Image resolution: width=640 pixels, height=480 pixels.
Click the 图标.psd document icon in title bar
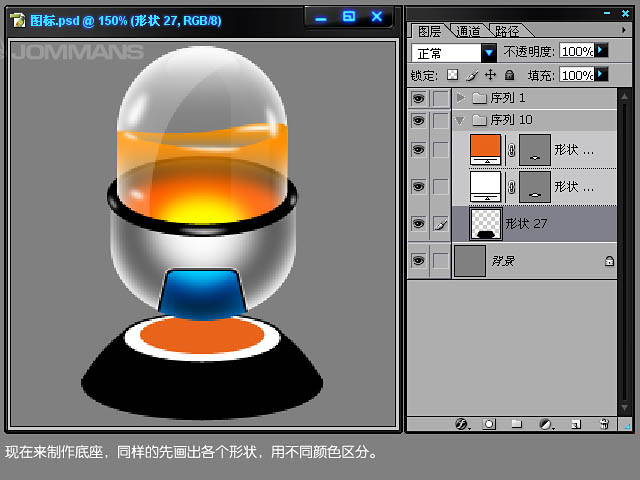(18, 20)
